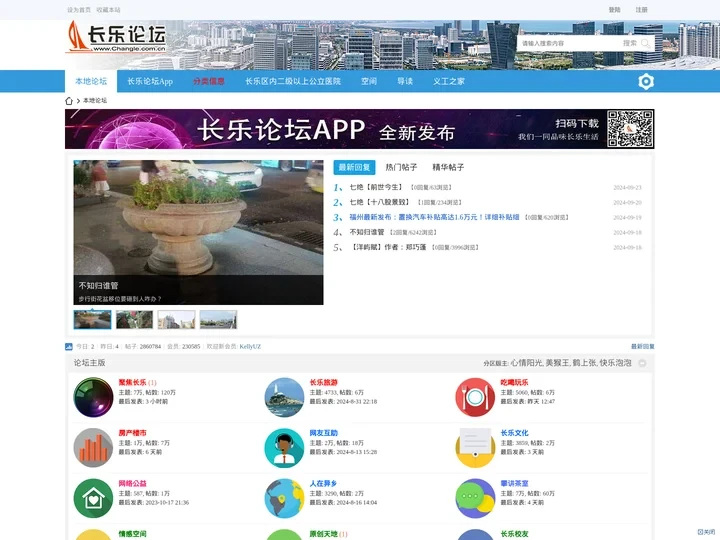720x540 pixels.
Task: Open post 不知归谁管 in list
Action: click(366, 232)
